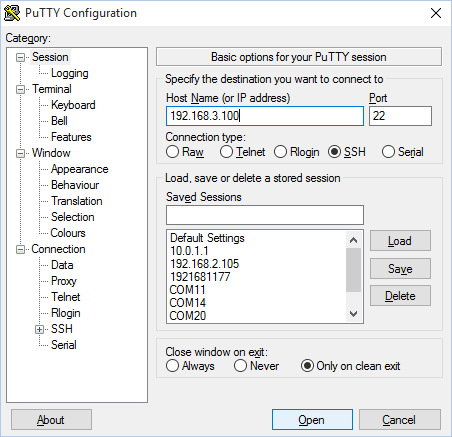The image size is (452, 437).
Task: Open Proxy settings
Action: pyautogui.click(x=64, y=281)
